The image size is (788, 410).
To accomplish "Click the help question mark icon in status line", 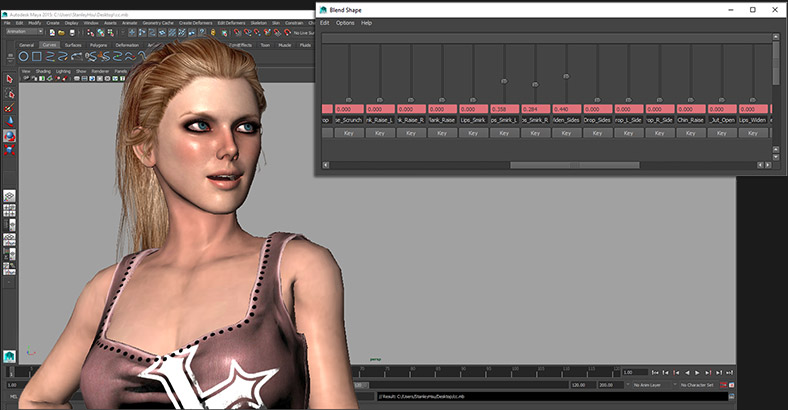I will click(202, 33).
